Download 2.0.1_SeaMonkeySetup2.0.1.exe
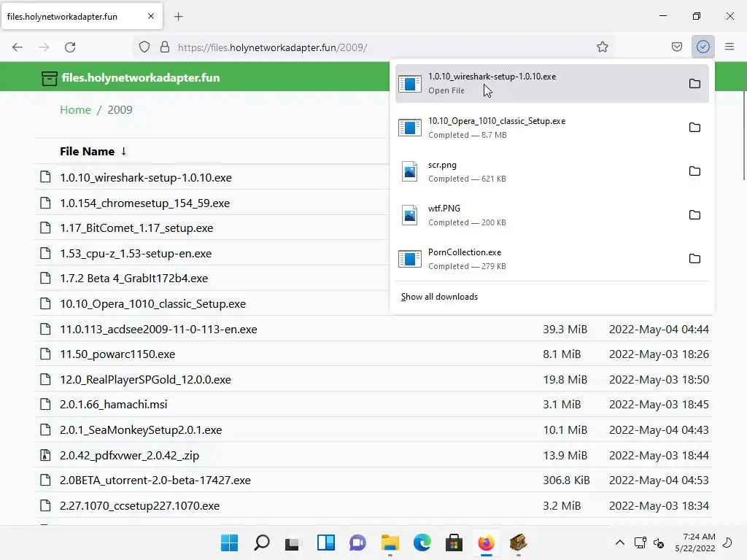 click(x=141, y=430)
